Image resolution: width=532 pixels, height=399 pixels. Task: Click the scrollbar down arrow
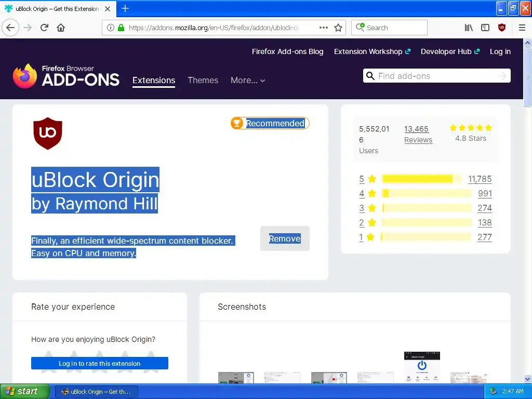[527, 379]
